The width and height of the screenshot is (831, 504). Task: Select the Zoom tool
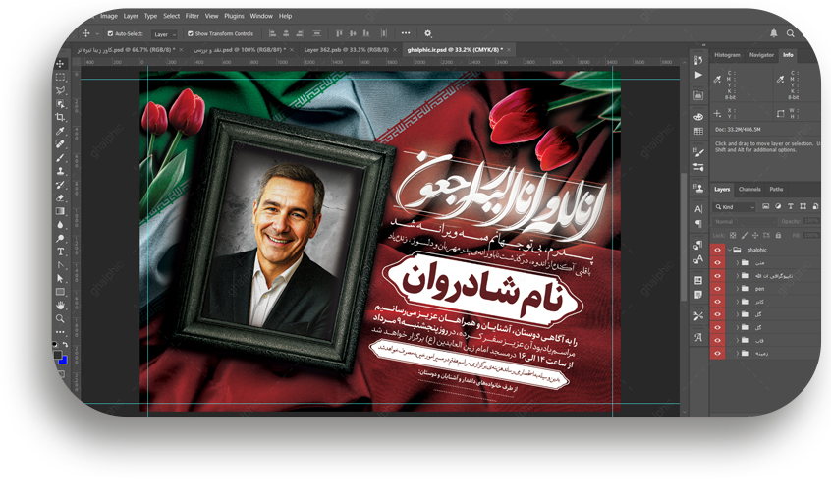pyautogui.click(x=61, y=318)
